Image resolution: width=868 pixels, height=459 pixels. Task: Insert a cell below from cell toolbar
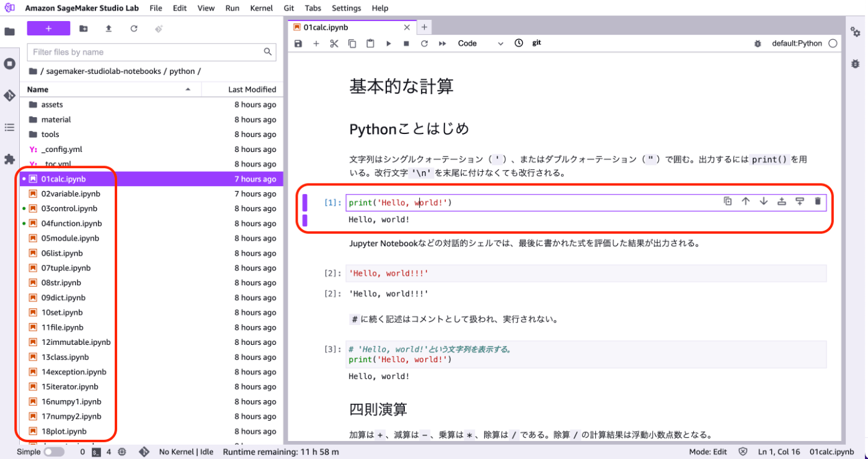(800, 201)
